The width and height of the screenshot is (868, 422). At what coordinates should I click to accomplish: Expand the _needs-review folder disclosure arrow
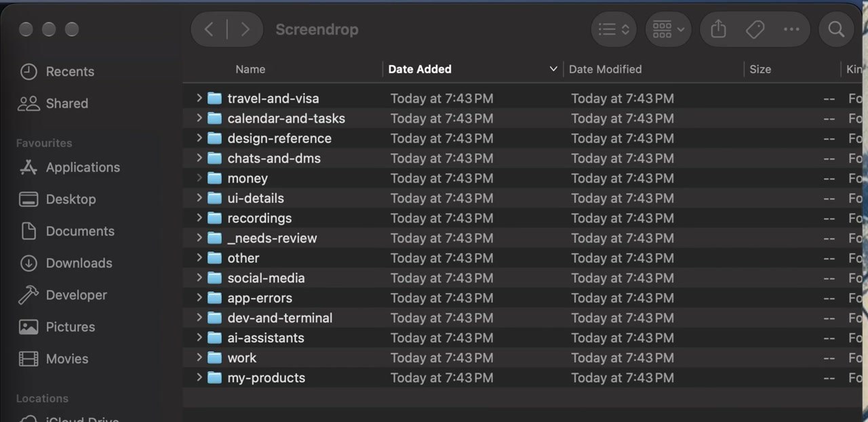(x=199, y=237)
